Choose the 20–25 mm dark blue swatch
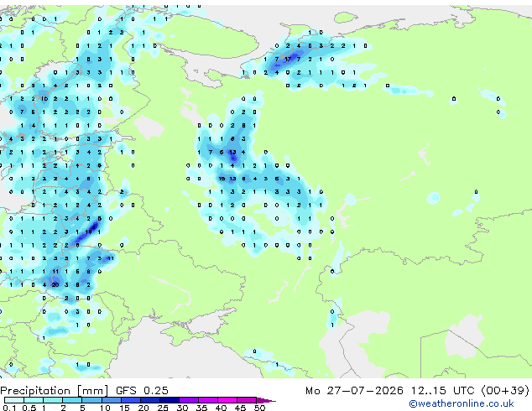Screen dimensions: 532x411 click(150, 400)
